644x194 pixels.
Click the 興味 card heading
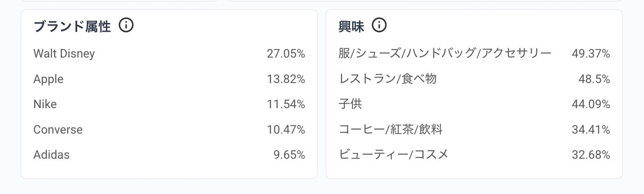click(x=351, y=27)
